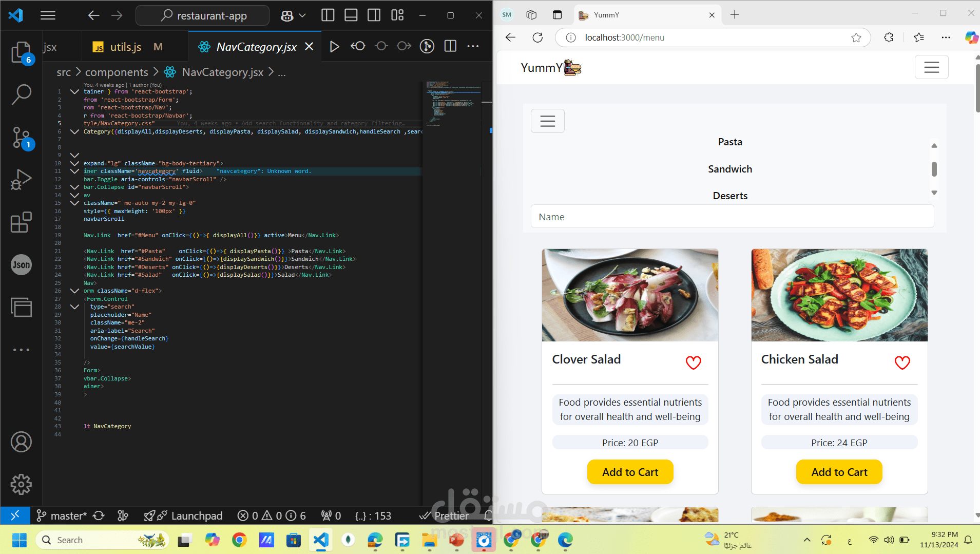
Task: Collapse code fold at line 10
Action: click(74, 164)
